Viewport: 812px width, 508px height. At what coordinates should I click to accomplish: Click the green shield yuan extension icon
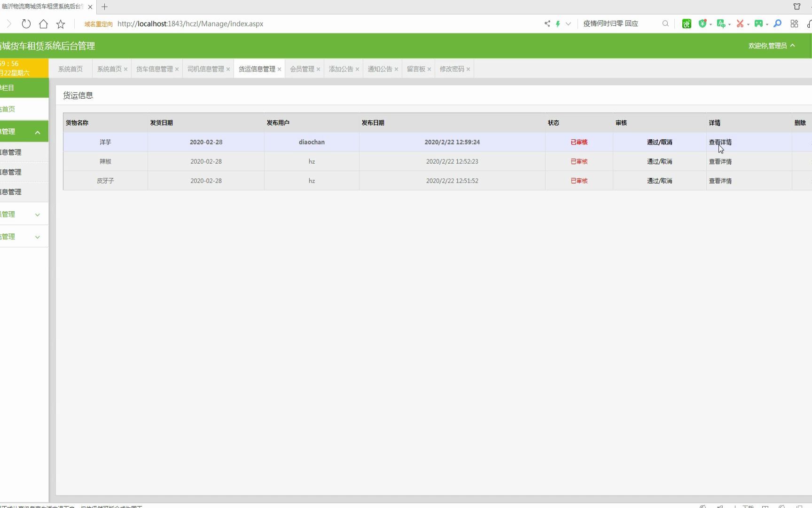coord(703,24)
